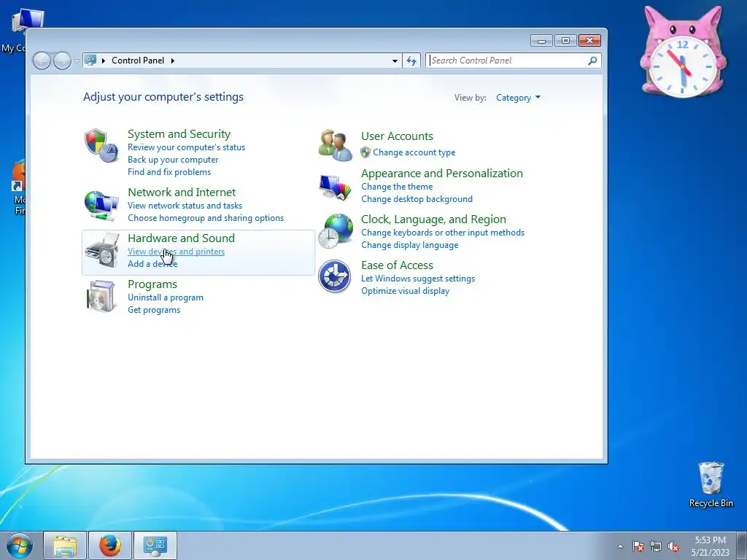Click the forward navigation arrow button

pyautogui.click(x=62, y=61)
